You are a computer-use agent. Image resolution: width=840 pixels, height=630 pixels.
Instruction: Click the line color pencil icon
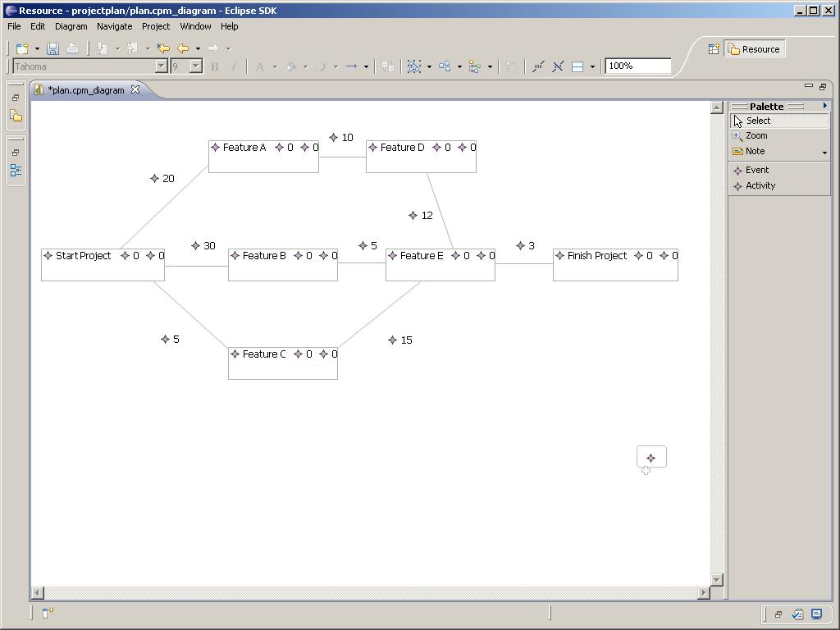pyautogui.click(x=322, y=67)
